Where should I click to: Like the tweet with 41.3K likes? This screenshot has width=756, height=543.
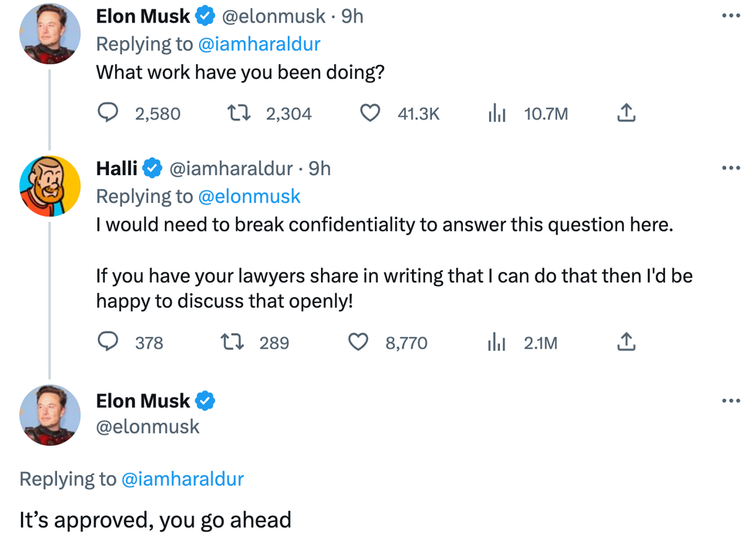pyautogui.click(x=371, y=114)
